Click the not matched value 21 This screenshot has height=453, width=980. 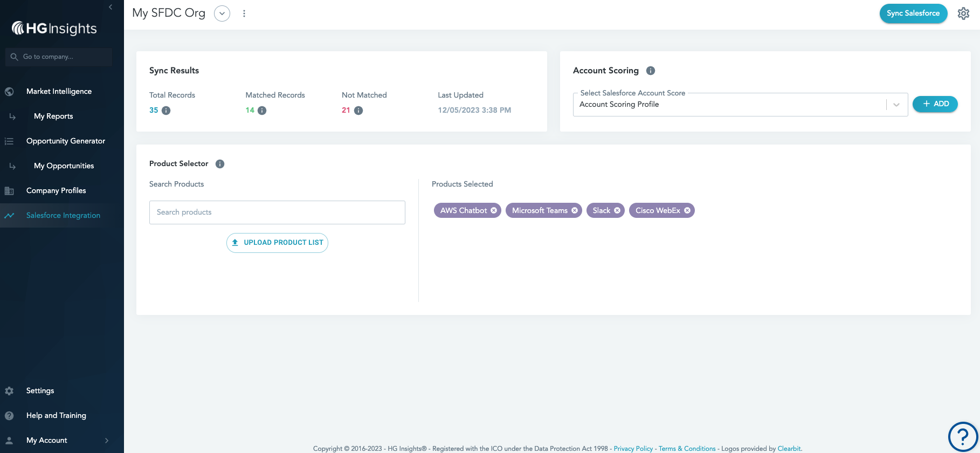[x=346, y=111]
